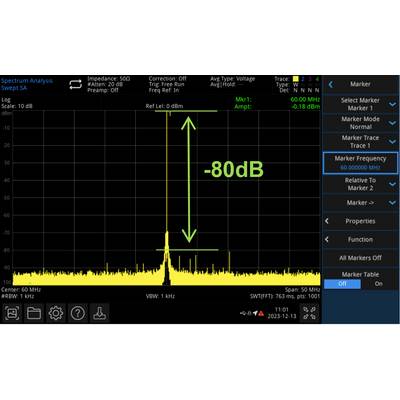The width and height of the screenshot is (400, 400).
Task: Click the Preamp: Off readout
Action: pos(103,90)
